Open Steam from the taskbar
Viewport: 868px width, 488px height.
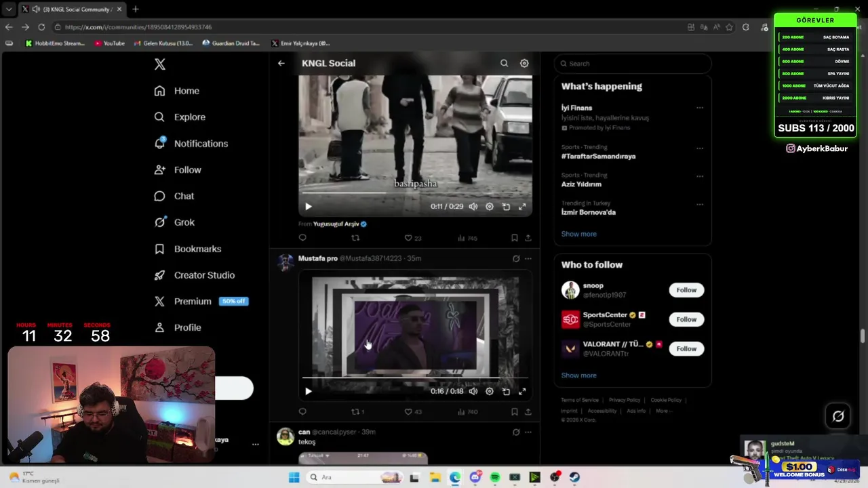tap(574, 477)
